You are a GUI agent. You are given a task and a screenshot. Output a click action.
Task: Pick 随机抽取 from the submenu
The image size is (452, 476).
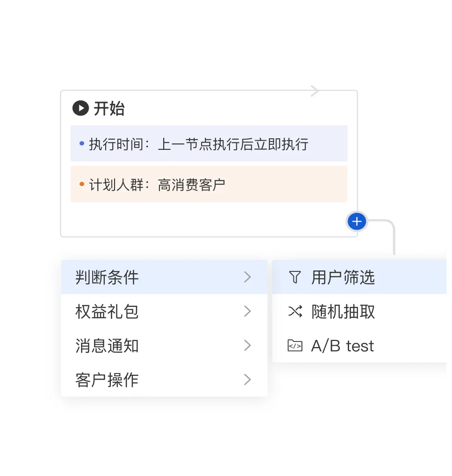(343, 312)
